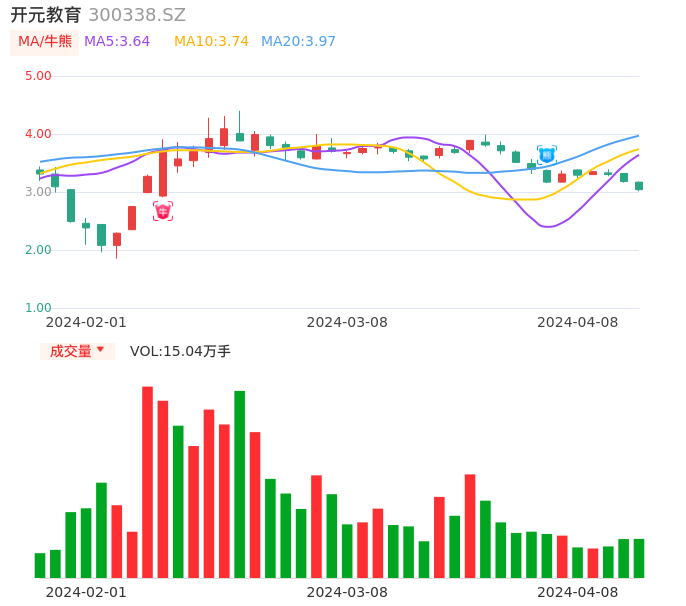The height and width of the screenshot is (606, 686).
Task: Click the rightmost green volume bar
Action: tap(639, 558)
